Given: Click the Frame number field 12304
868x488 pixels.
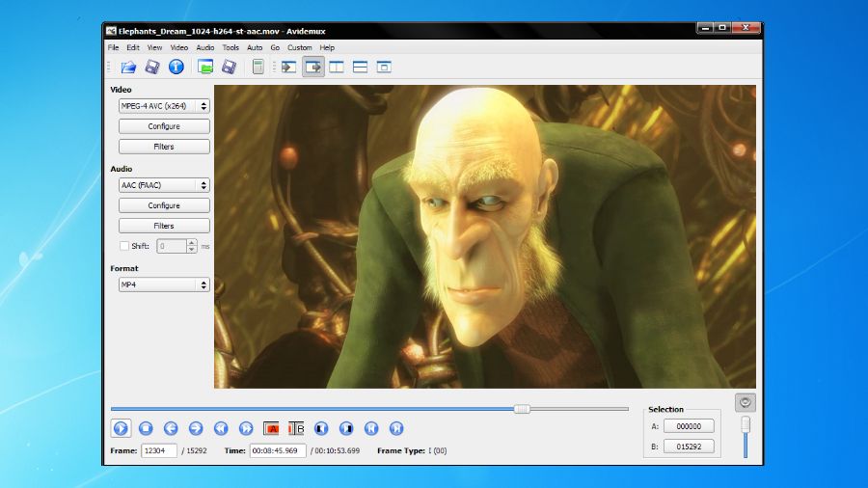Looking at the screenshot, I should click(x=159, y=451).
